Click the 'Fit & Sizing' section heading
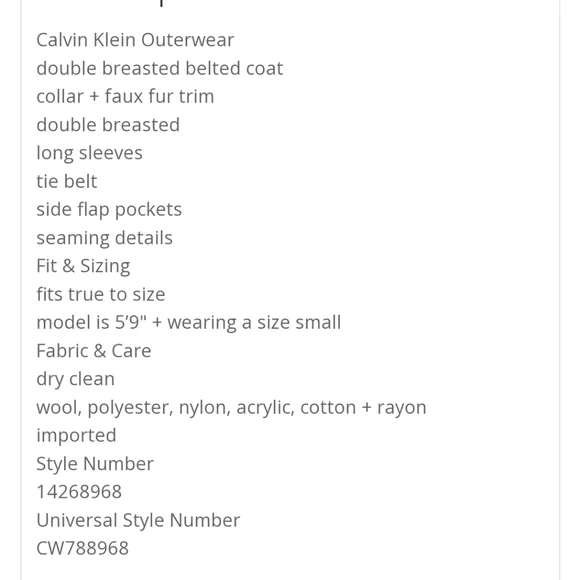This screenshot has width=579, height=580. pos(83,266)
